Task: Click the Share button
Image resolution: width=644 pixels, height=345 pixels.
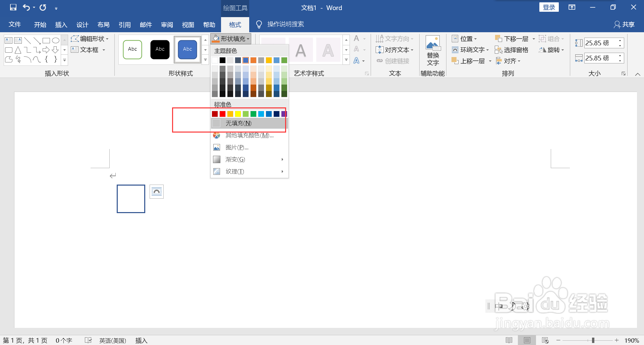Action: [624, 24]
